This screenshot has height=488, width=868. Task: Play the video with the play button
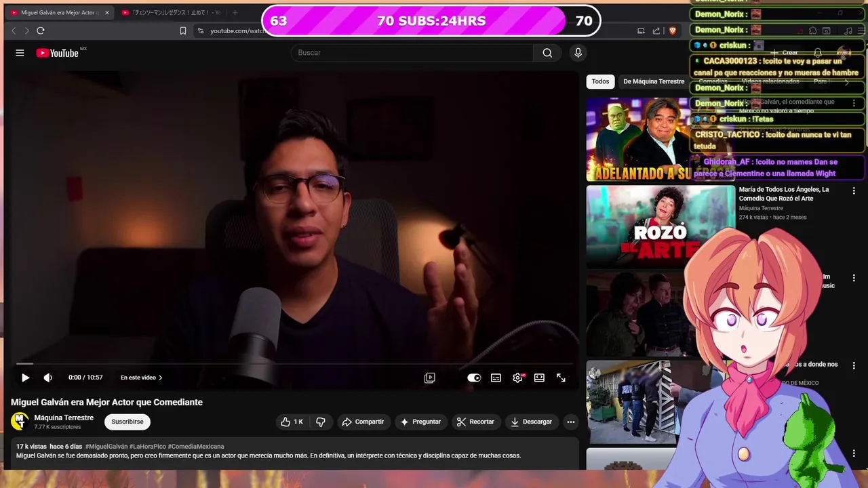point(25,378)
